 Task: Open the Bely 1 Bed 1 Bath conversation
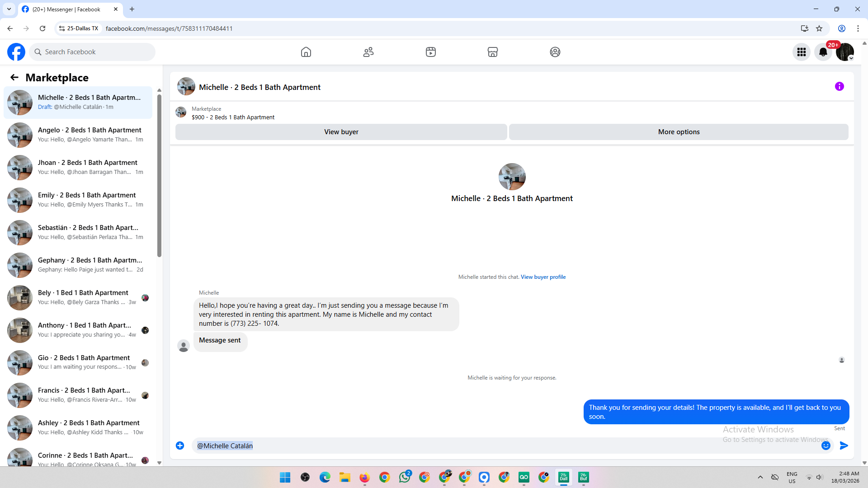coord(78,298)
